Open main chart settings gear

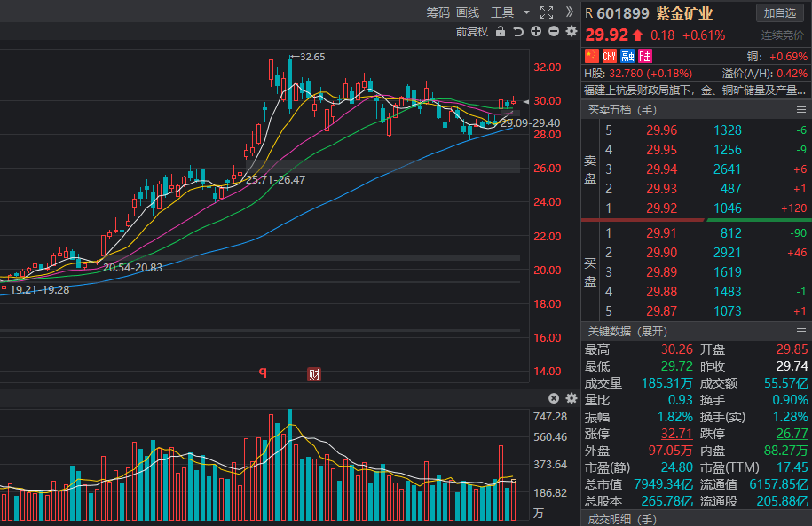pos(572,32)
